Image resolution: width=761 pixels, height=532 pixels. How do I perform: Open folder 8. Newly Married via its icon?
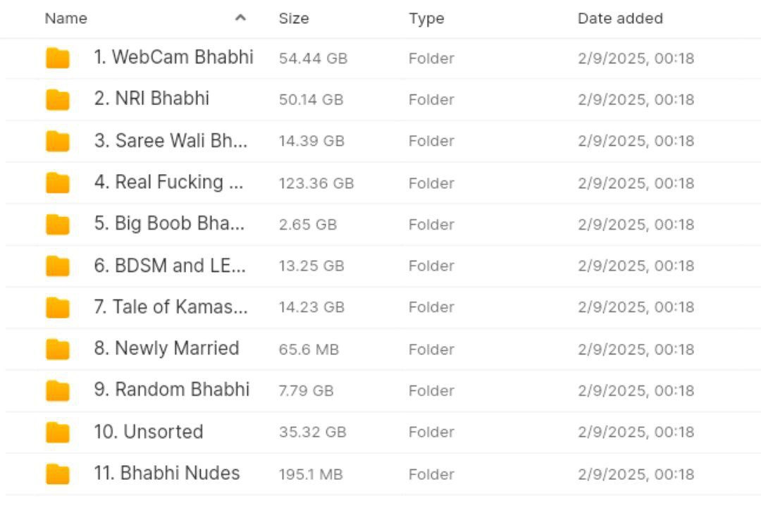(x=57, y=349)
